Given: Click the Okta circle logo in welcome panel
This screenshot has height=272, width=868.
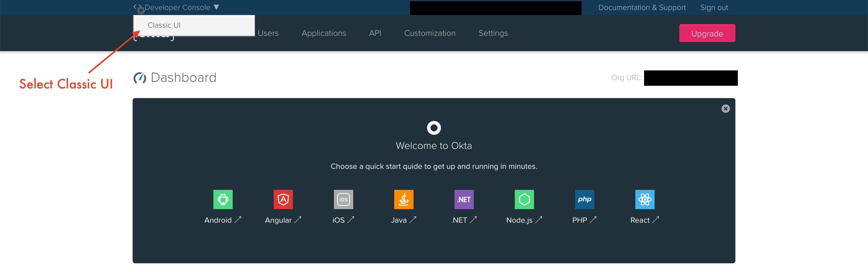Looking at the screenshot, I should 434,128.
